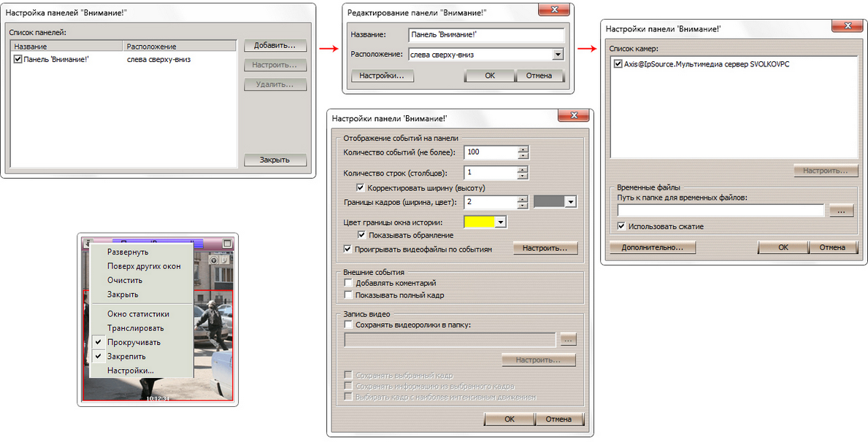The width and height of the screenshot is (868, 442).
Task: Click the round arrow icon over the video frame
Action: pos(214,260)
